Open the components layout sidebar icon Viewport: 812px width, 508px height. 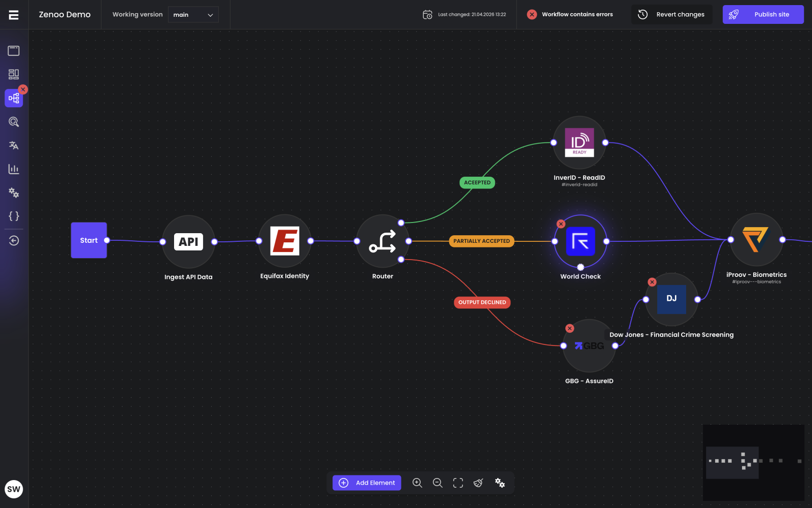[x=14, y=74]
